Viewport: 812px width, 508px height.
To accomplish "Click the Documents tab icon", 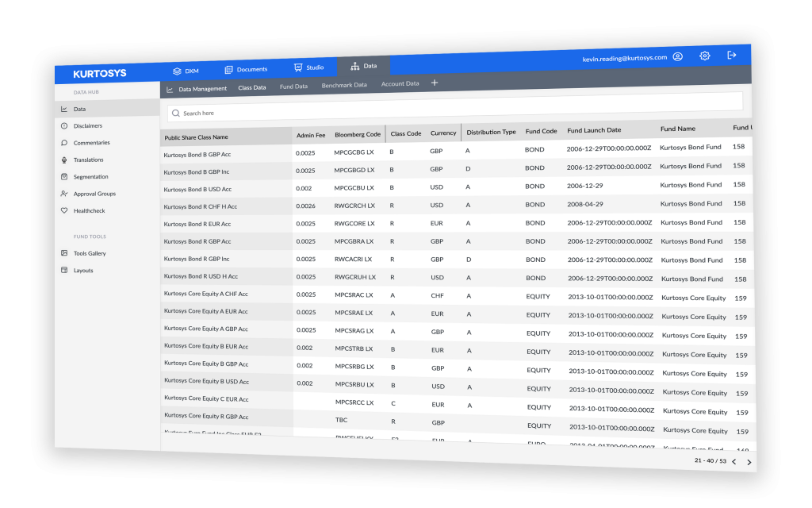I will pyautogui.click(x=228, y=70).
